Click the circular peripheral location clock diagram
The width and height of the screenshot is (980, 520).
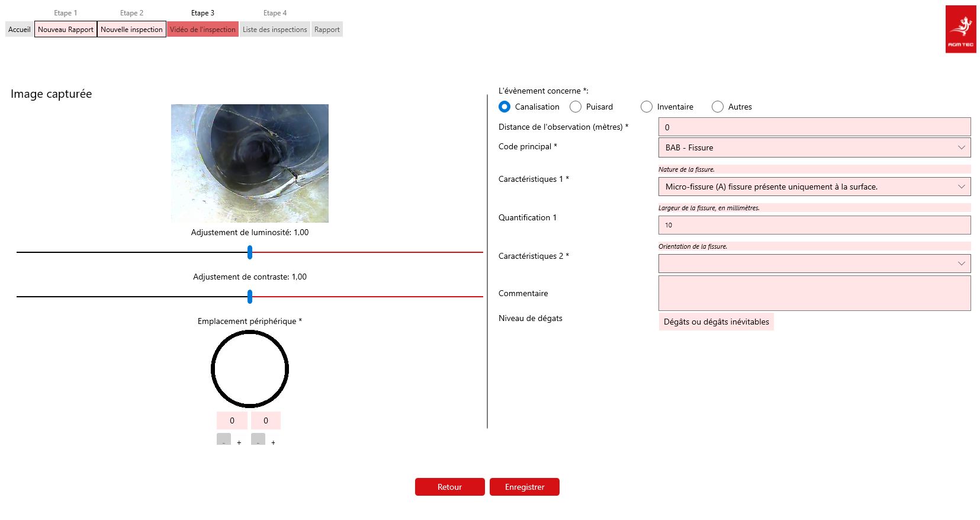[x=249, y=369]
